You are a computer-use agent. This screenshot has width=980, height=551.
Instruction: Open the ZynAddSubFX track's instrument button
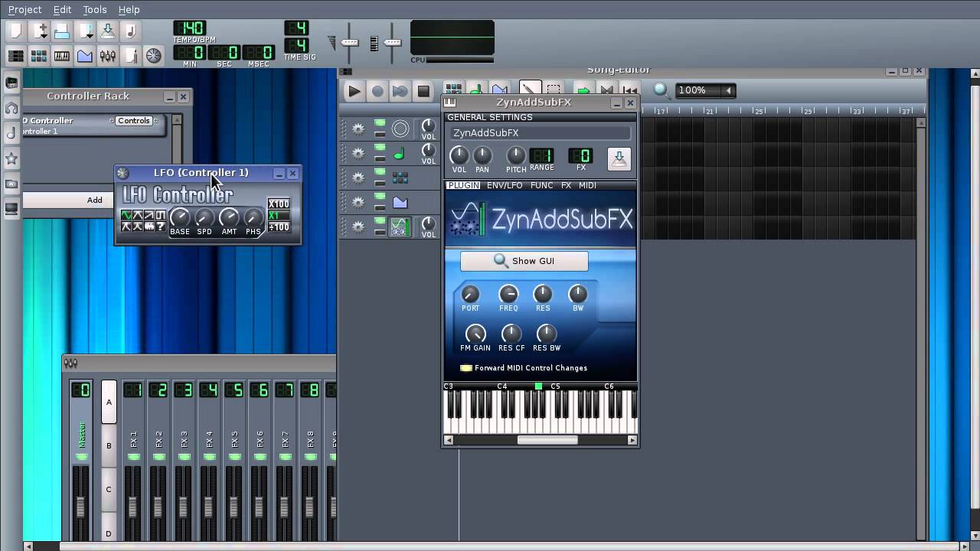coord(400,227)
